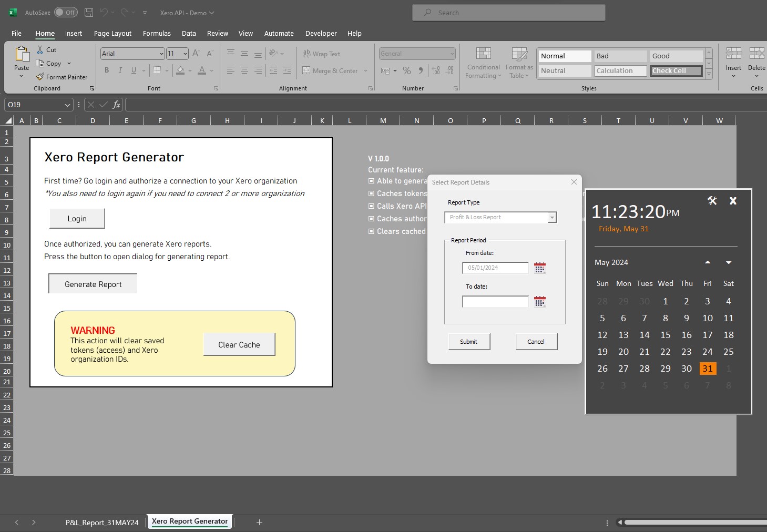Click the Decrease Indent icon

273,70
